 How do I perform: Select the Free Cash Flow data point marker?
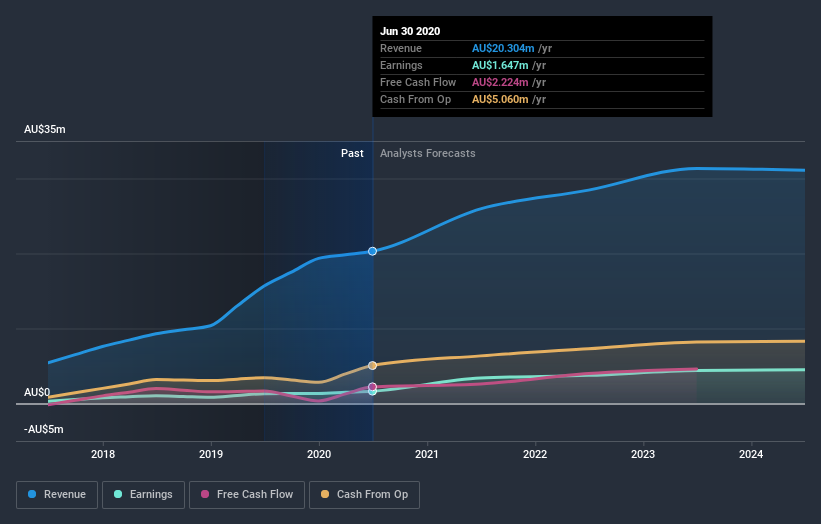point(372,387)
